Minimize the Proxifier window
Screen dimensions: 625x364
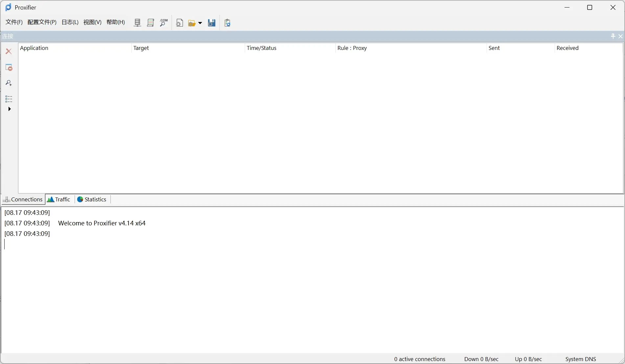[567, 8]
